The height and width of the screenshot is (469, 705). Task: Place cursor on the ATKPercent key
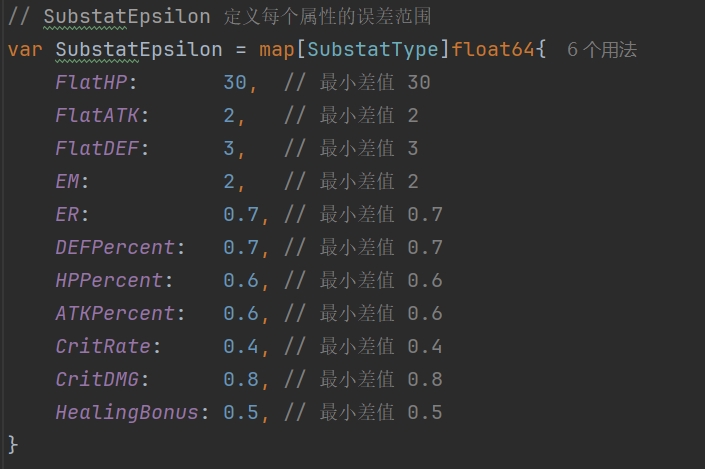(115, 313)
